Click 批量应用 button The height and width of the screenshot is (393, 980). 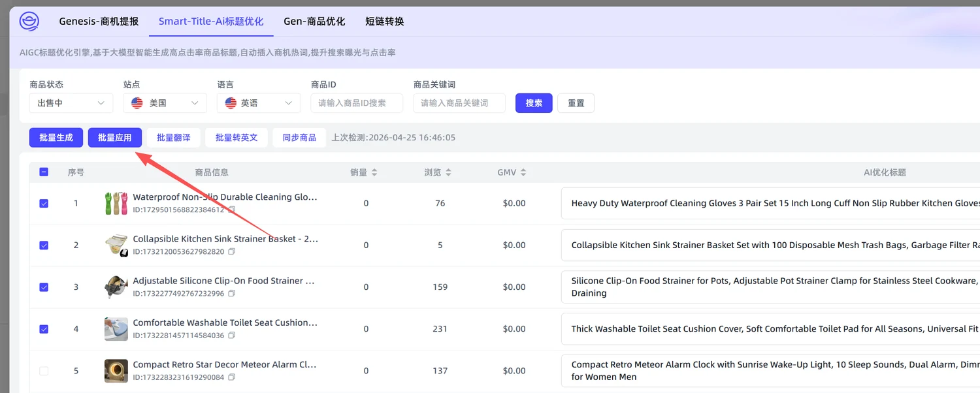click(115, 138)
